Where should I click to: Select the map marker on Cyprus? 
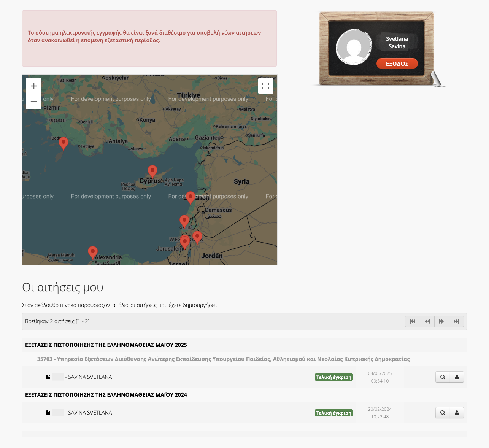[x=152, y=172]
